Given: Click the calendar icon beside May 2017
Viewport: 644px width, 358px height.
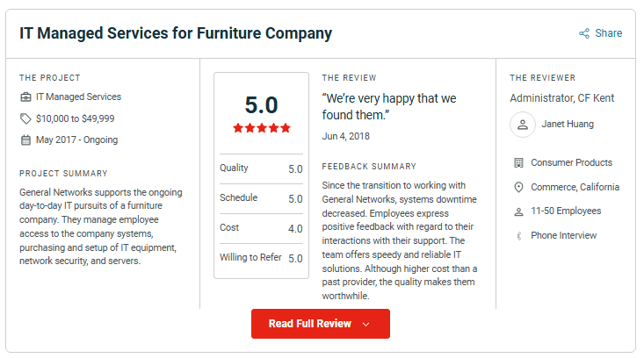Looking at the screenshot, I should click(x=25, y=140).
